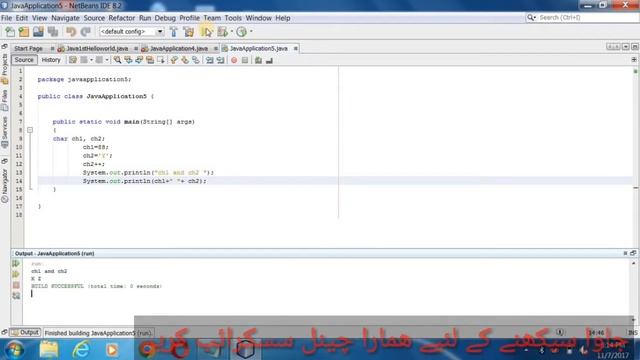Click the BUILD SUCCESSFUL output line
640x360 pixels.
tap(96, 286)
